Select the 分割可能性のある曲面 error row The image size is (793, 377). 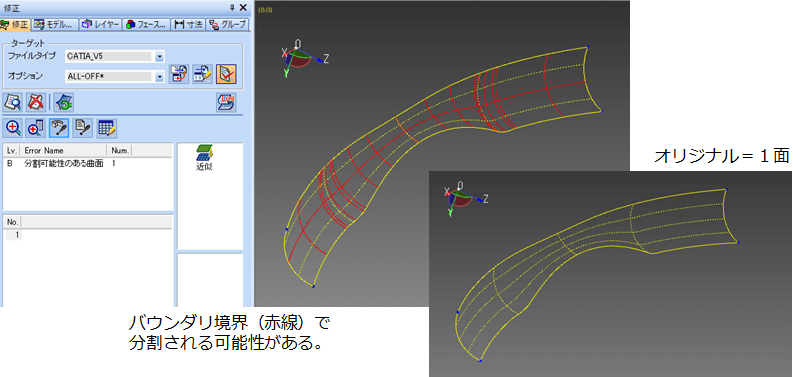87,164
